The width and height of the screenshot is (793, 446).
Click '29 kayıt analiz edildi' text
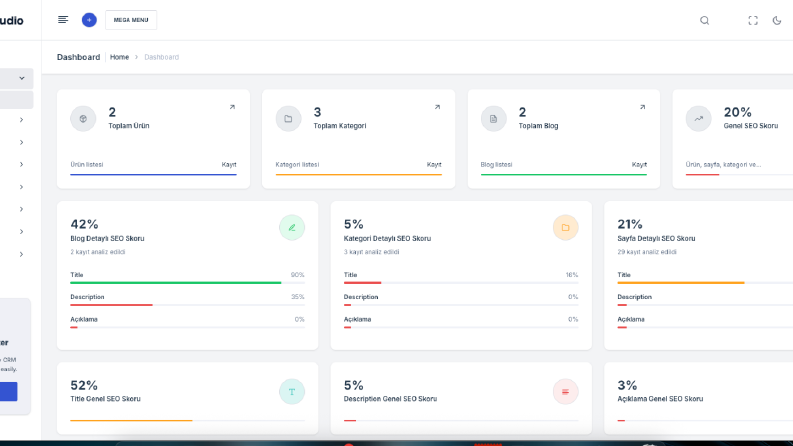647,252
